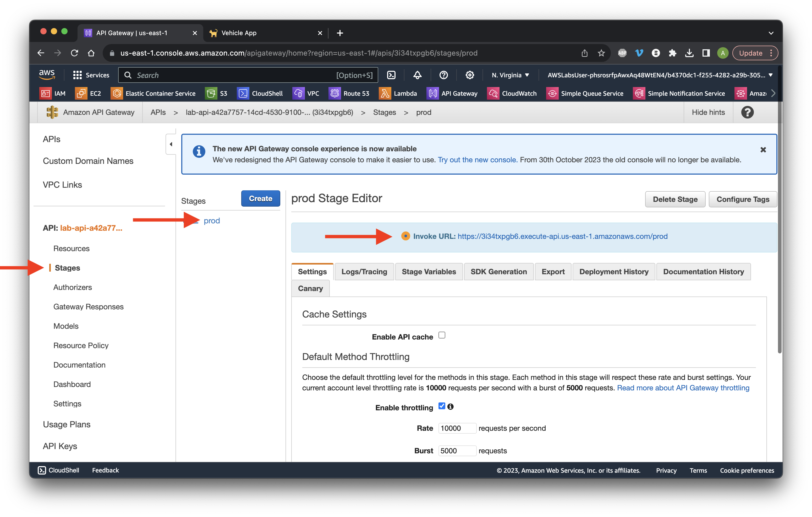The width and height of the screenshot is (812, 517).
Task: Open the CloudWatch shortcut
Action: click(512, 94)
